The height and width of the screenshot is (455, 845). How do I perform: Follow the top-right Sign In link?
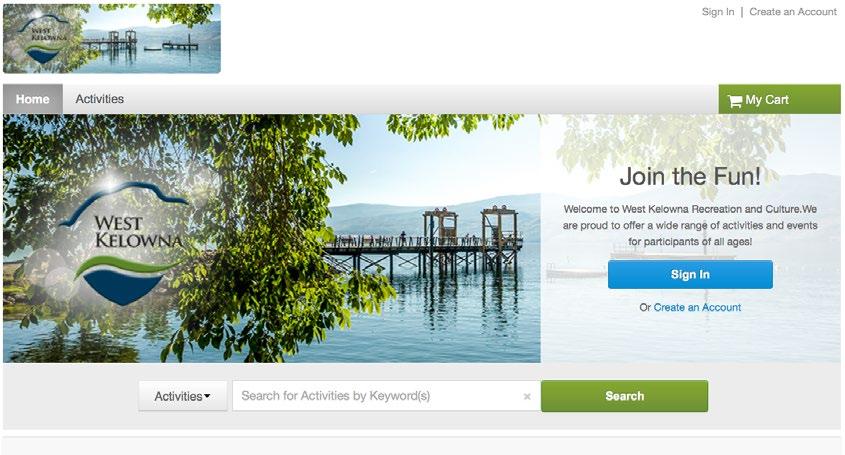[718, 12]
